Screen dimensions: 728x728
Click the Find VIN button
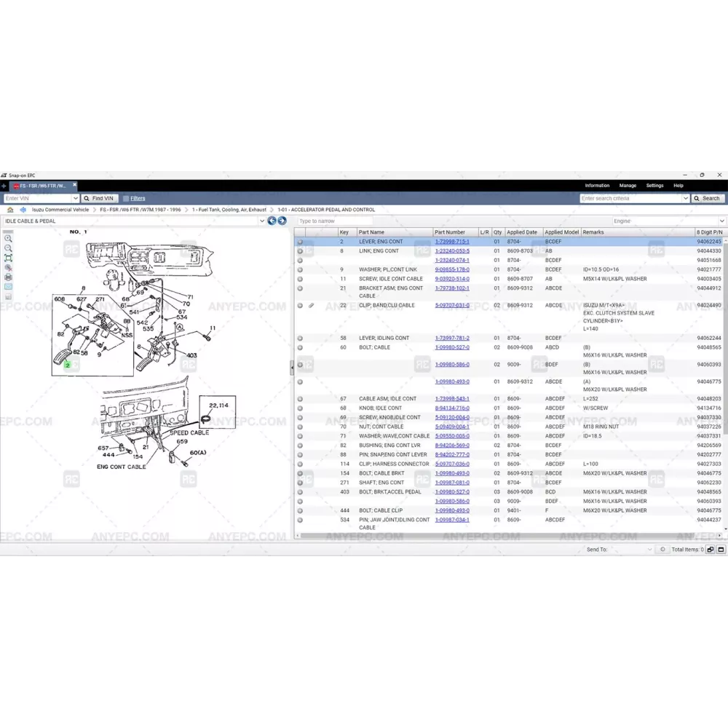(98, 198)
